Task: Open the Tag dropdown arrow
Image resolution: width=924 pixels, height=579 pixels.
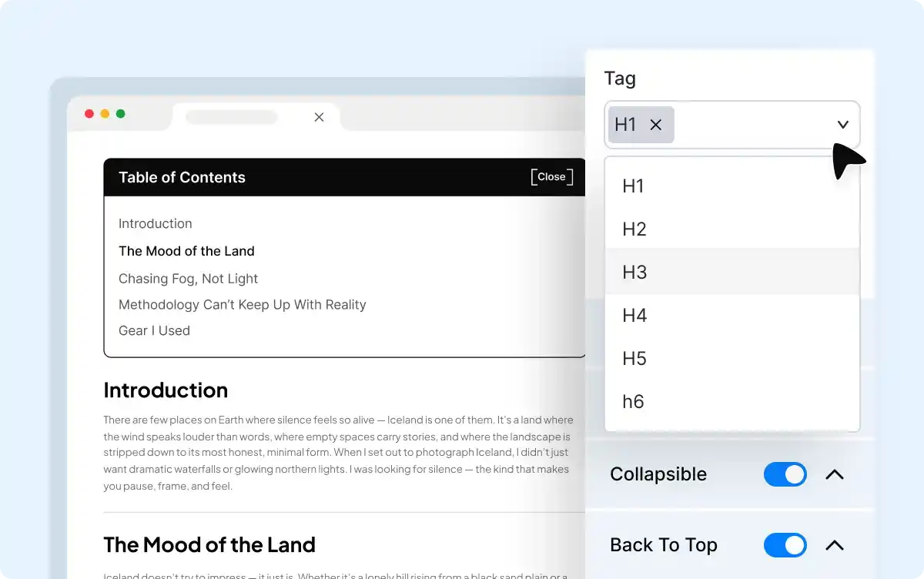Action: click(x=842, y=125)
